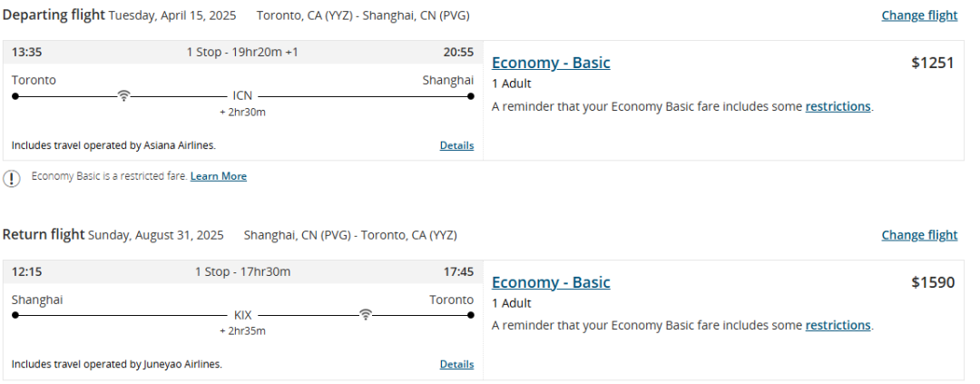Click the $1251 departing fare price
980x384 pixels.
(933, 63)
